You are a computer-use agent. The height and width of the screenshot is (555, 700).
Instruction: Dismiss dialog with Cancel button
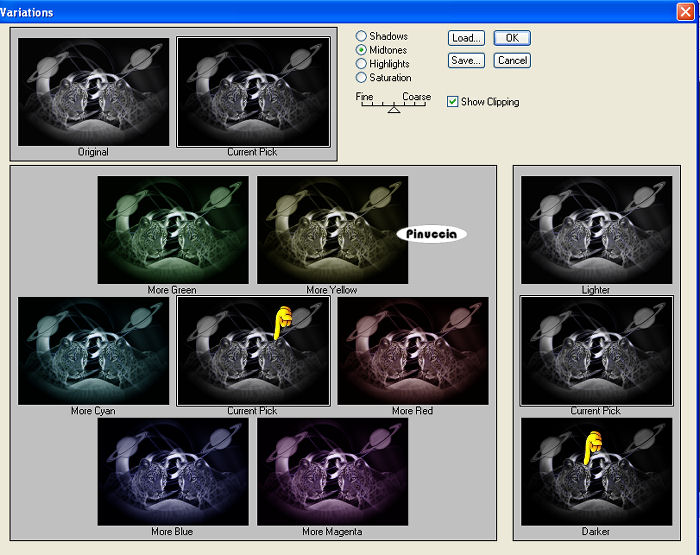(x=512, y=60)
